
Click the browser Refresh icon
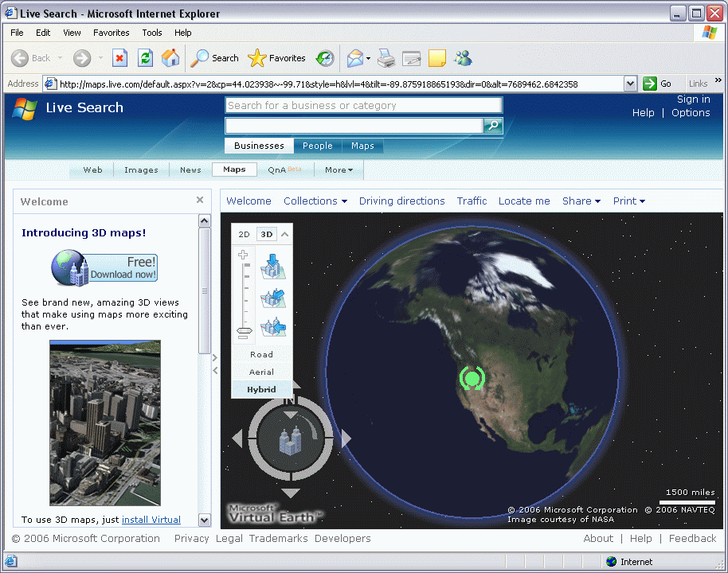pyautogui.click(x=145, y=58)
